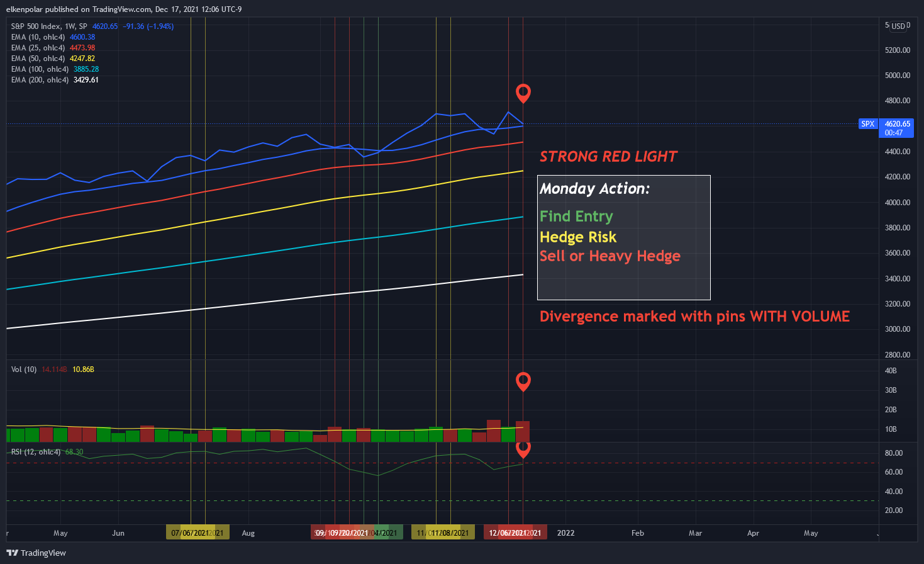Click the 4800.00 price axis value
This screenshot has width=924, height=564.
pos(898,101)
